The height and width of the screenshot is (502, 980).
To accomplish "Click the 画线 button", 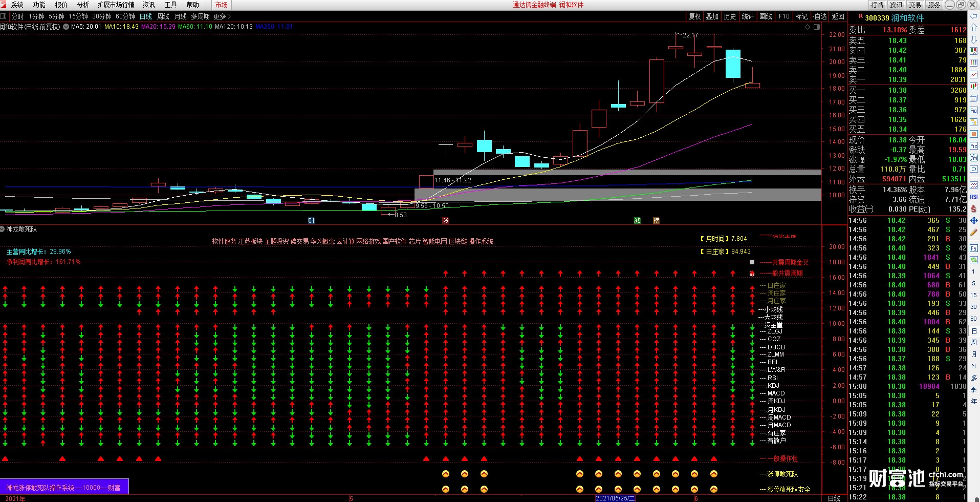I will 766,16.
